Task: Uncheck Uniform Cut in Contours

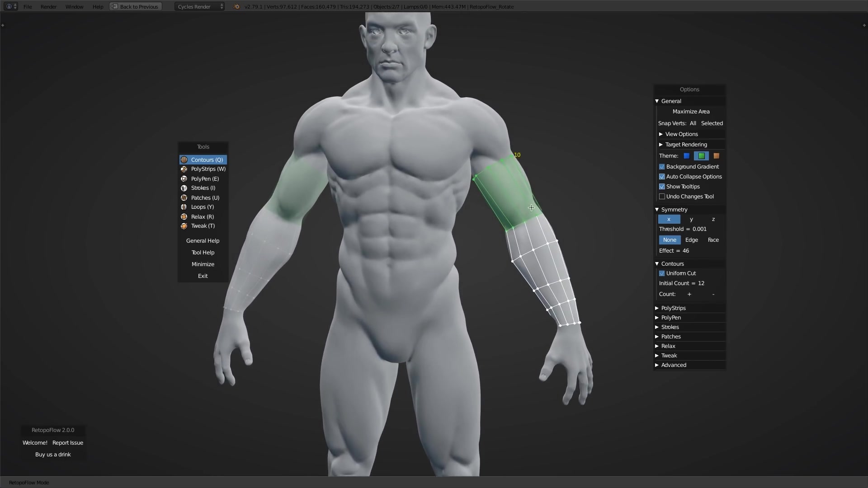Action: [x=662, y=273]
